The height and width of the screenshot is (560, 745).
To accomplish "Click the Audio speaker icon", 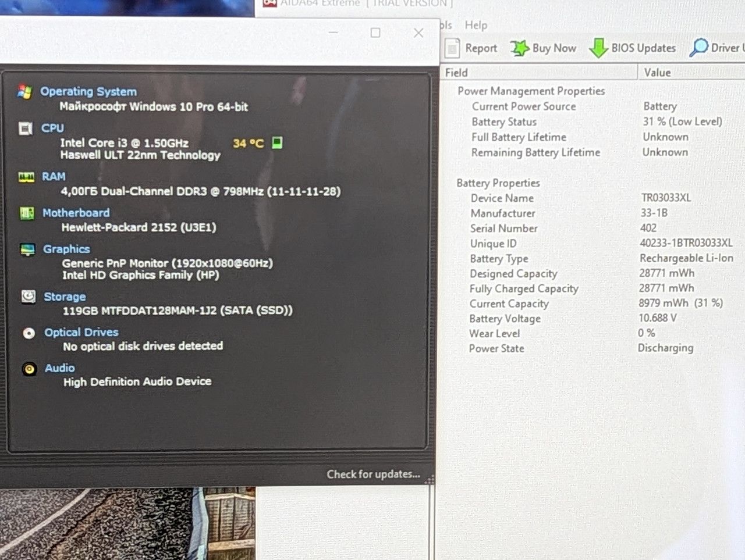I will (29, 369).
